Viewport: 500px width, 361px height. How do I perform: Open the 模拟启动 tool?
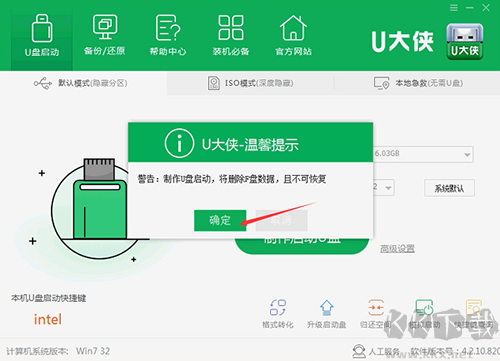point(424,313)
